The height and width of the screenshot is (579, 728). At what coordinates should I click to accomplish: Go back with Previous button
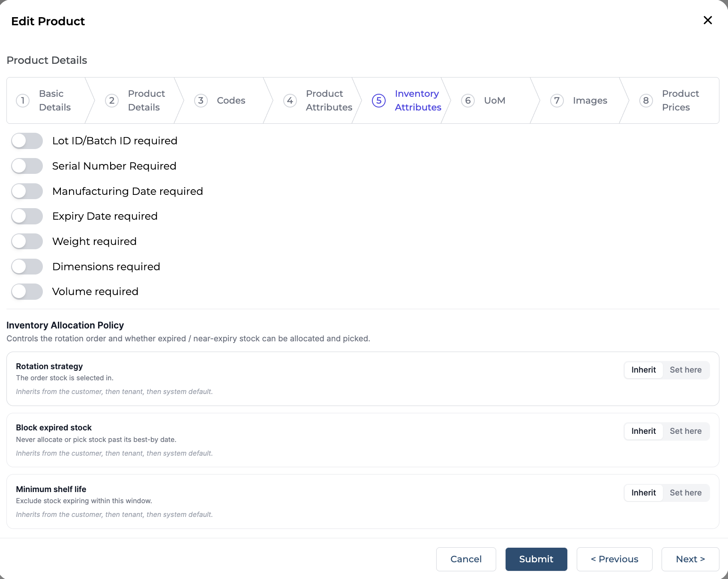pyautogui.click(x=614, y=559)
